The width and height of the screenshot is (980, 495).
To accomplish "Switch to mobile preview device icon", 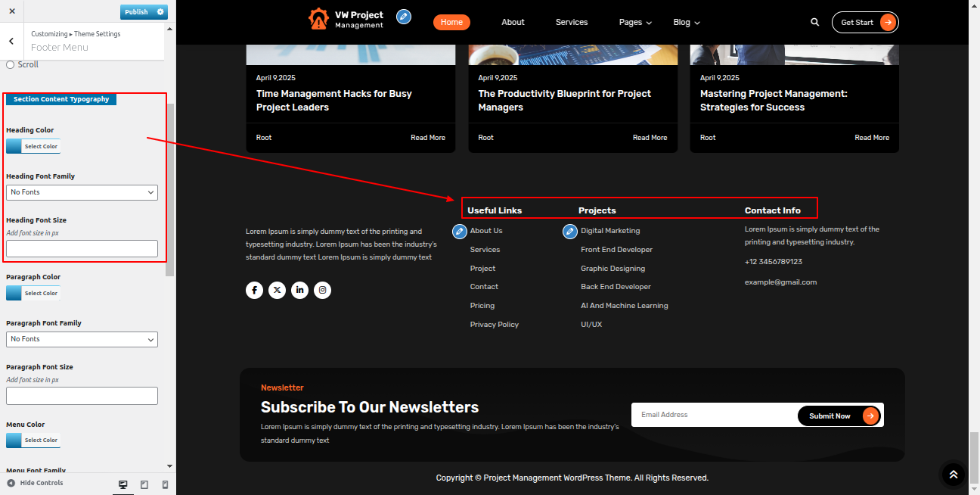I will [x=165, y=484].
